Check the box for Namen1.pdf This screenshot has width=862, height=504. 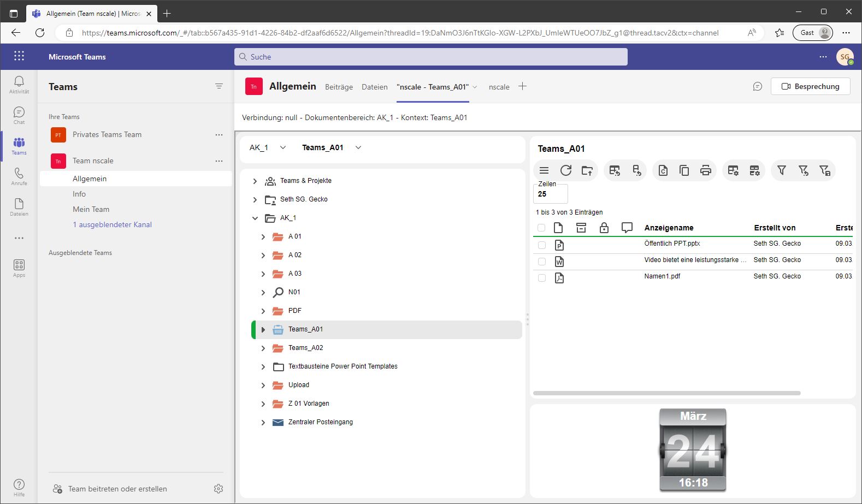coord(542,278)
